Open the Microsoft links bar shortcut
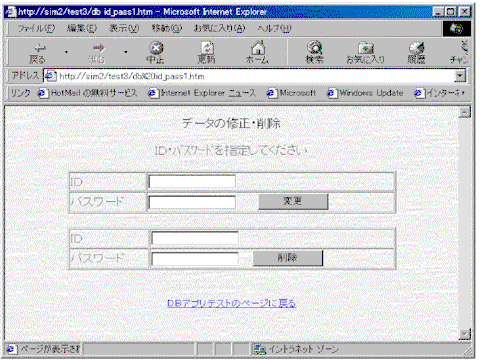 (291, 93)
